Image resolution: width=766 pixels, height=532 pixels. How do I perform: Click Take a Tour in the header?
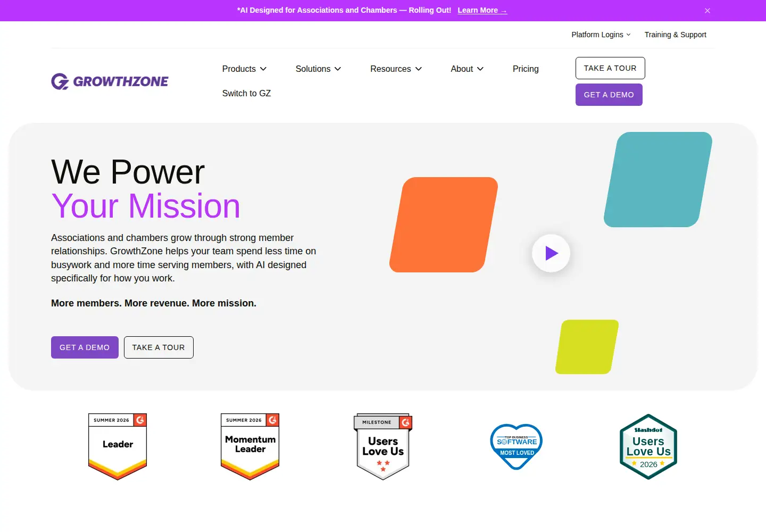(610, 68)
